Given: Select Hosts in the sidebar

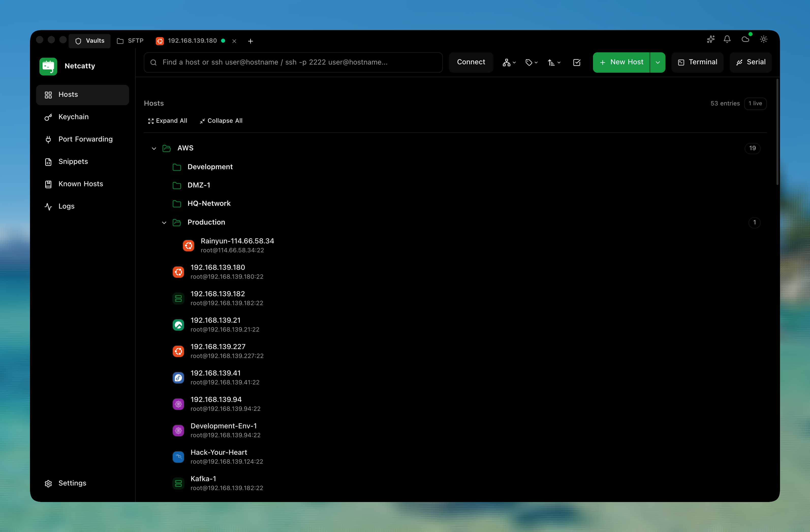Looking at the screenshot, I should click(82, 95).
